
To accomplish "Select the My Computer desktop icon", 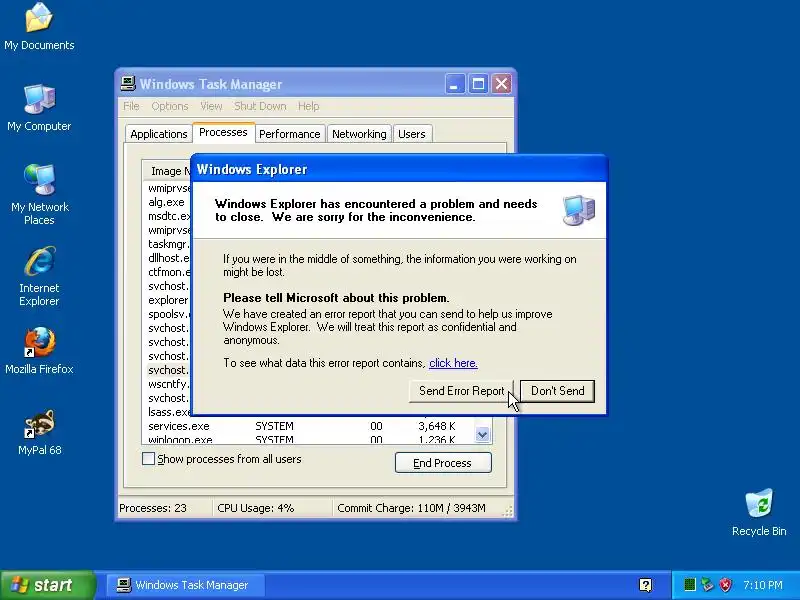I will [x=39, y=108].
